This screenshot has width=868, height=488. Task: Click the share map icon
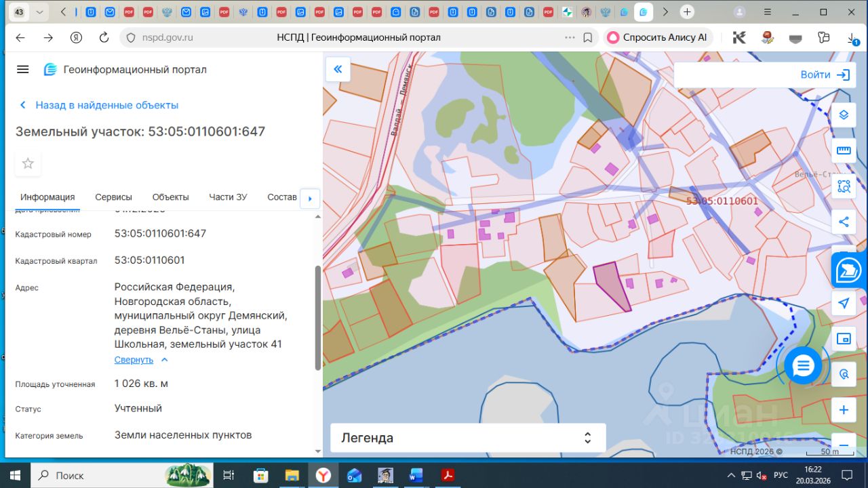[844, 222]
